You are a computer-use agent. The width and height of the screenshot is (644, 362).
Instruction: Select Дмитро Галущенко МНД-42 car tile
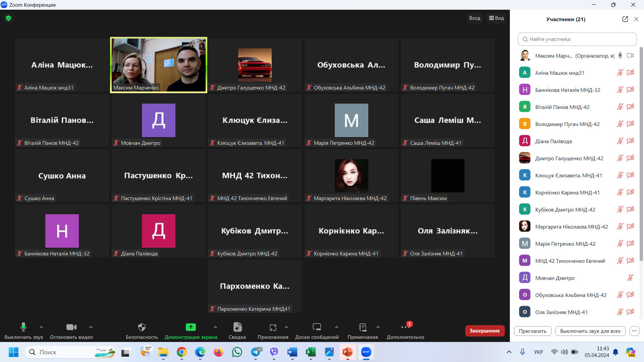255,65
